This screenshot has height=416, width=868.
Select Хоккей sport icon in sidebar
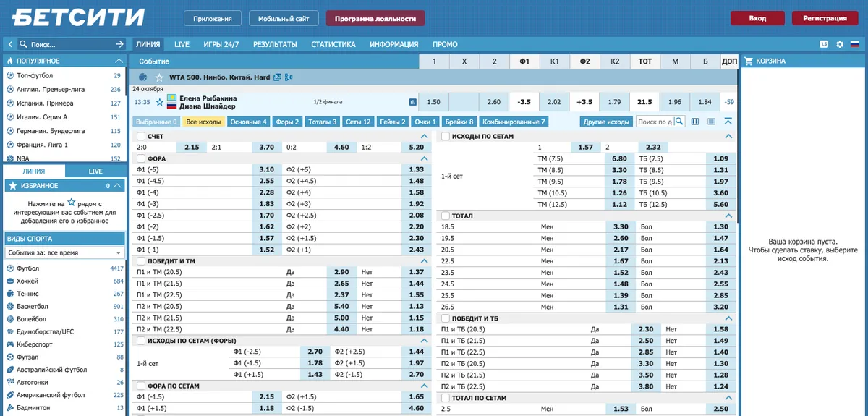click(10, 281)
